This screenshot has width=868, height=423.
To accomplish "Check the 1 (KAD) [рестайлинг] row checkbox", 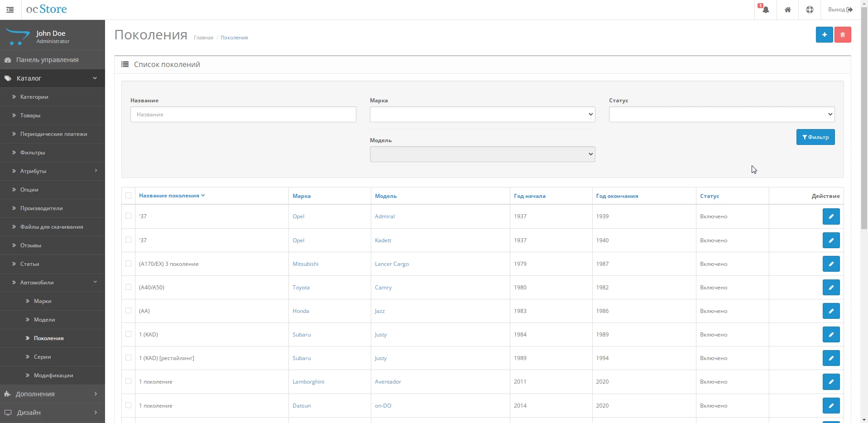I will (x=129, y=358).
